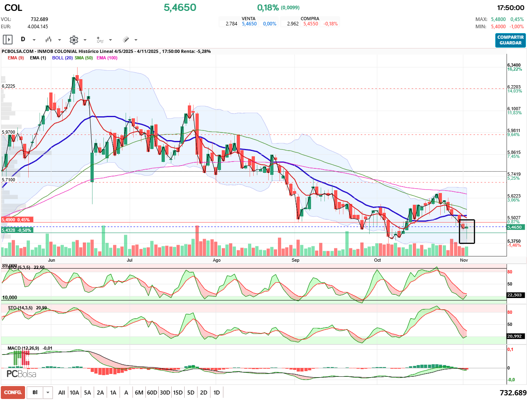Toggle the SMA (50) indicator label
This screenshot has height=401, width=532.
coord(84,58)
